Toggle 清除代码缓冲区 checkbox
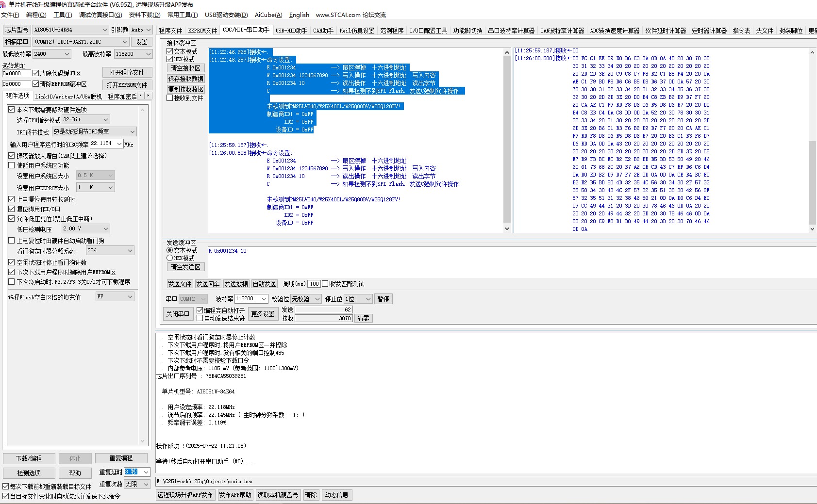Image resolution: width=817 pixels, height=504 pixels. tap(35, 73)
